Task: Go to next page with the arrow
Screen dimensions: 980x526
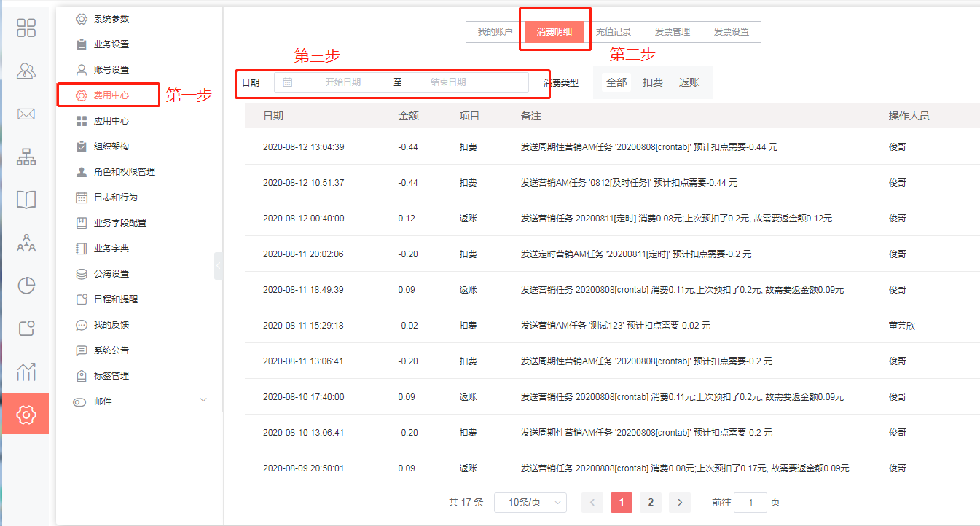Action: (x=680, y=503)
